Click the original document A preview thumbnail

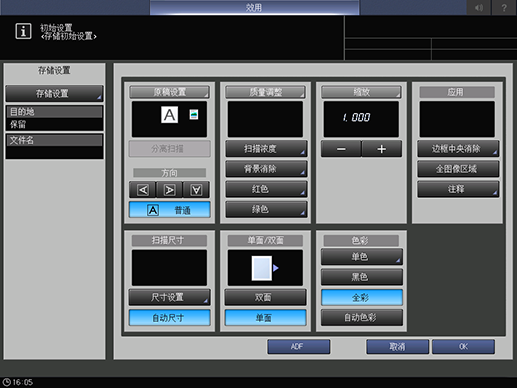pos(169,115)
